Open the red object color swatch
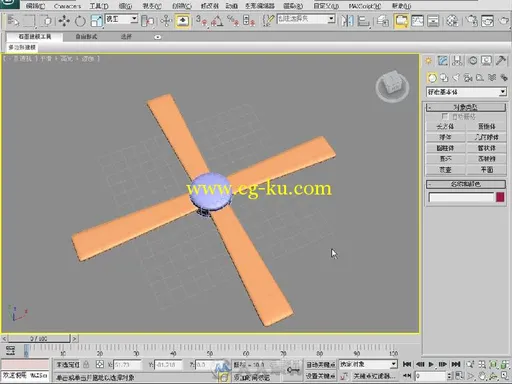Viewport: 512px width, 384px height. click(500, 197)
